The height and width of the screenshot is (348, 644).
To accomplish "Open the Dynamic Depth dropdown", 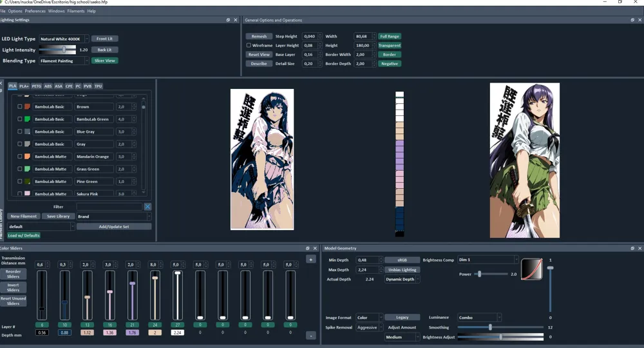I will 402,279.
